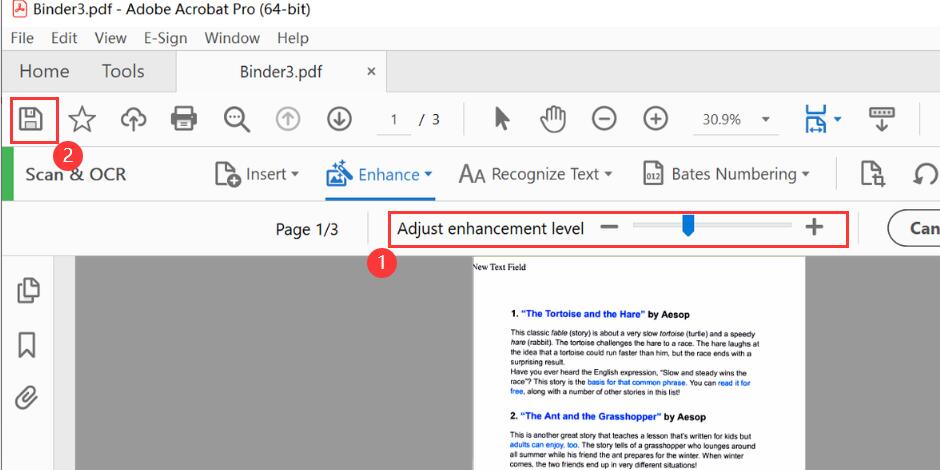This screenshot has width=940, height=470.
Task: Open the File menu
Action: [22, 38]
